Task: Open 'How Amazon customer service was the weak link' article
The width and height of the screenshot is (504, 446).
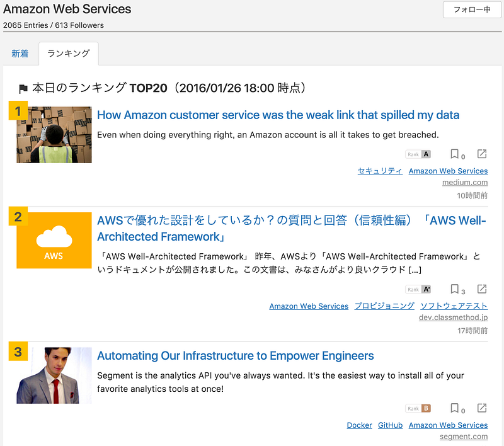Action: 278,115
